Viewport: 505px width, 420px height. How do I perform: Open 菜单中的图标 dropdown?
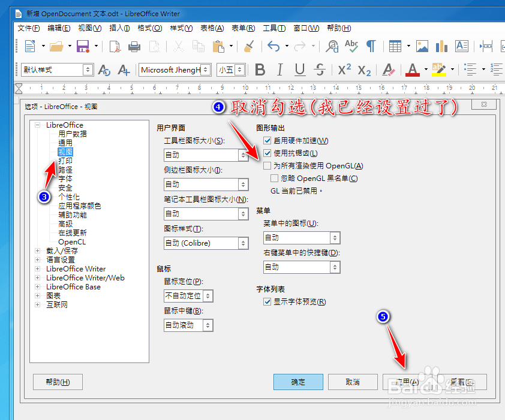(302, 238)
